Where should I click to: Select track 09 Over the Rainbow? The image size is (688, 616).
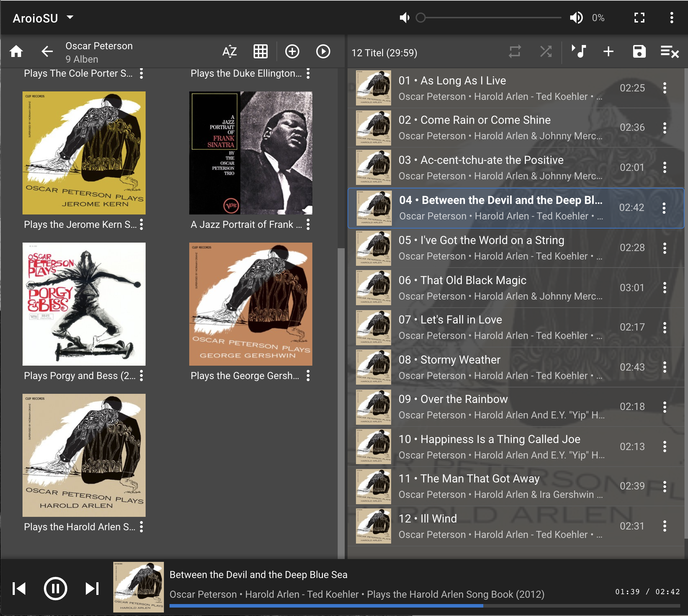pyautogui.click(x=516, y=407)
